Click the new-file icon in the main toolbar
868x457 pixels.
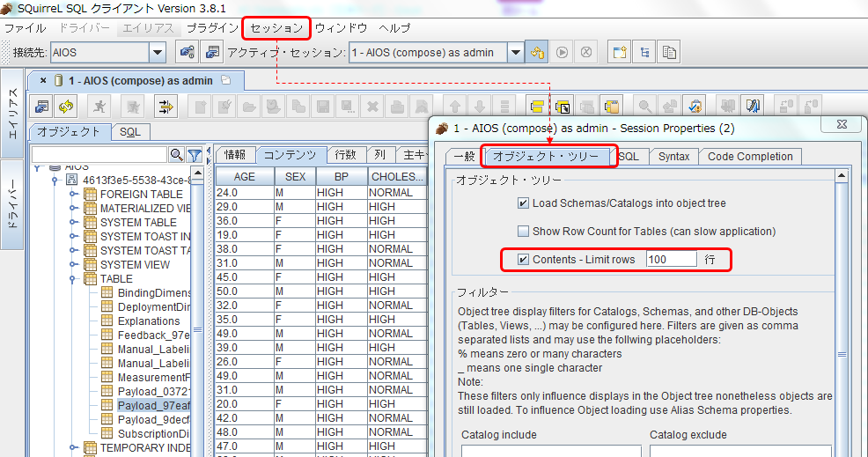pyautogui.click(x=620, y=53)
